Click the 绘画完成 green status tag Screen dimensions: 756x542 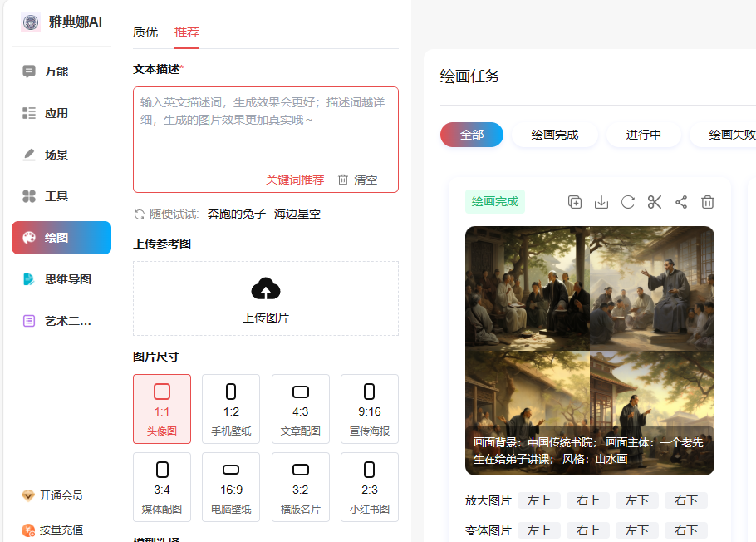tap(494, 201)
